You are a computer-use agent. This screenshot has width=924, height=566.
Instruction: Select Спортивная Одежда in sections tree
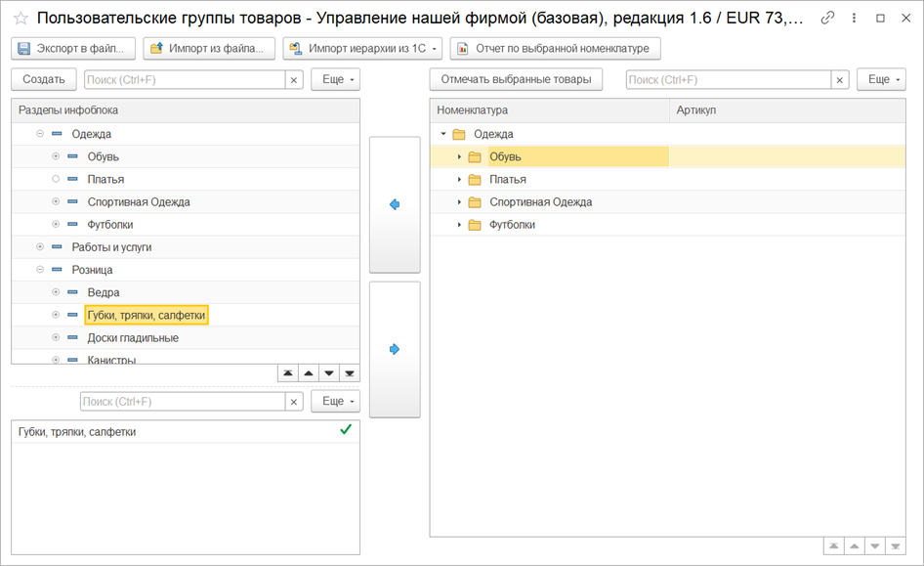pyautogui.click(x=138, y=202)
